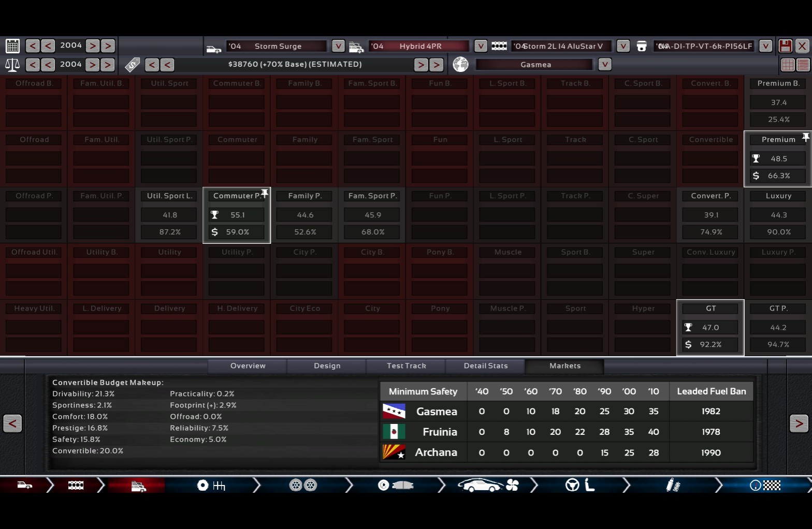The width and height of the screenshot is (812, 529).
Task: Open the wheels and tires design step
Action: coord(303,486)
